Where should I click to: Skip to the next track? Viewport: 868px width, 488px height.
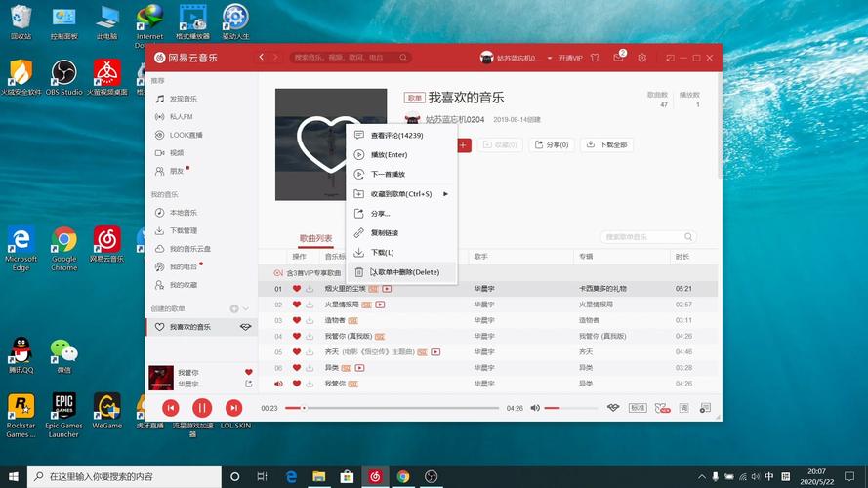point(233,408)
